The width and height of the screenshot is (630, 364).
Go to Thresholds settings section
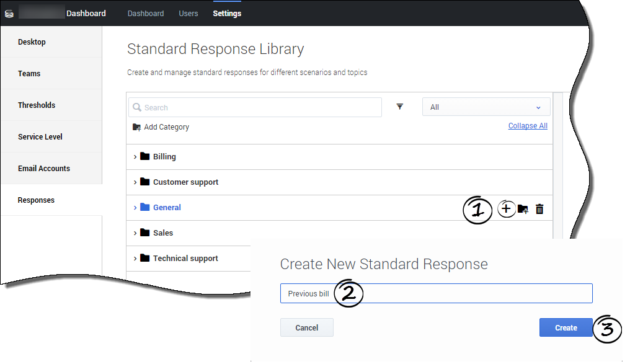37,105
